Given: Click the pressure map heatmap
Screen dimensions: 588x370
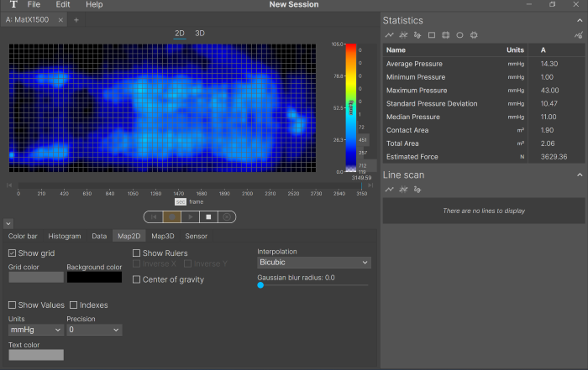Looking at the screenshot, I should tap(162, 108).
